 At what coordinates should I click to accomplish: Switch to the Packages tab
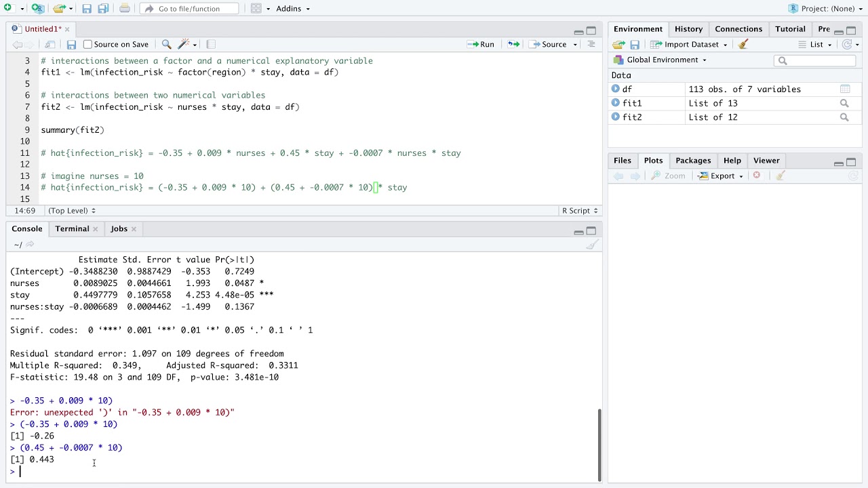click(693, 161)
